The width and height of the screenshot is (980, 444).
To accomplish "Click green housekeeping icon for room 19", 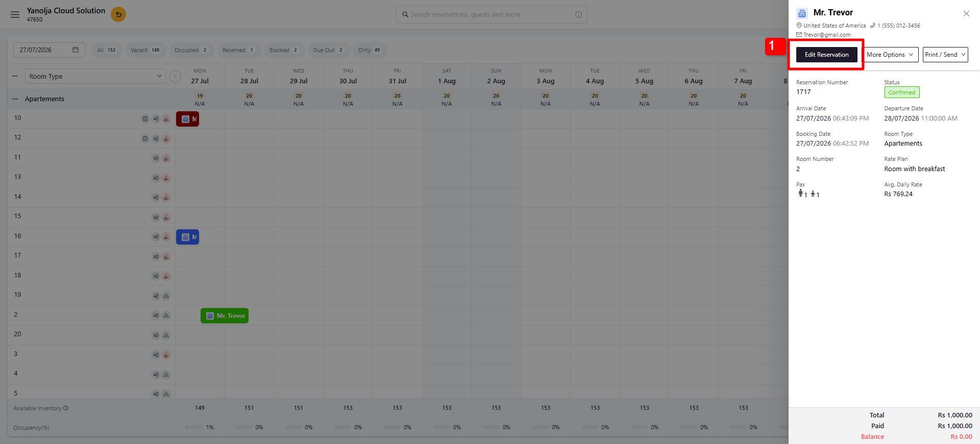I will tap(166, 296).
